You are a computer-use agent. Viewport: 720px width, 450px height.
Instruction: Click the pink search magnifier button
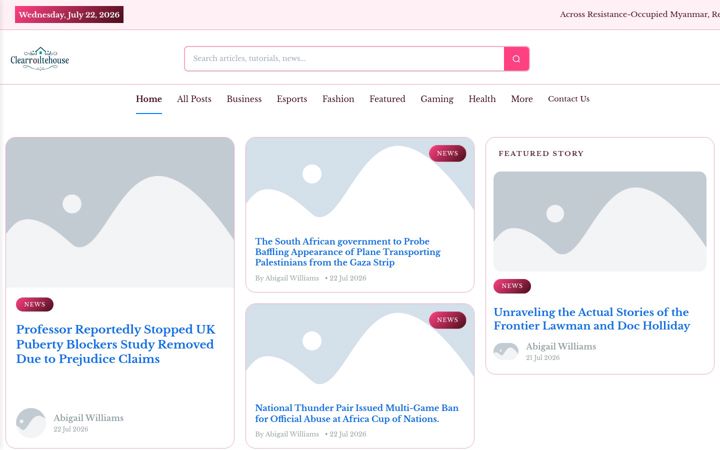[517, 59]
